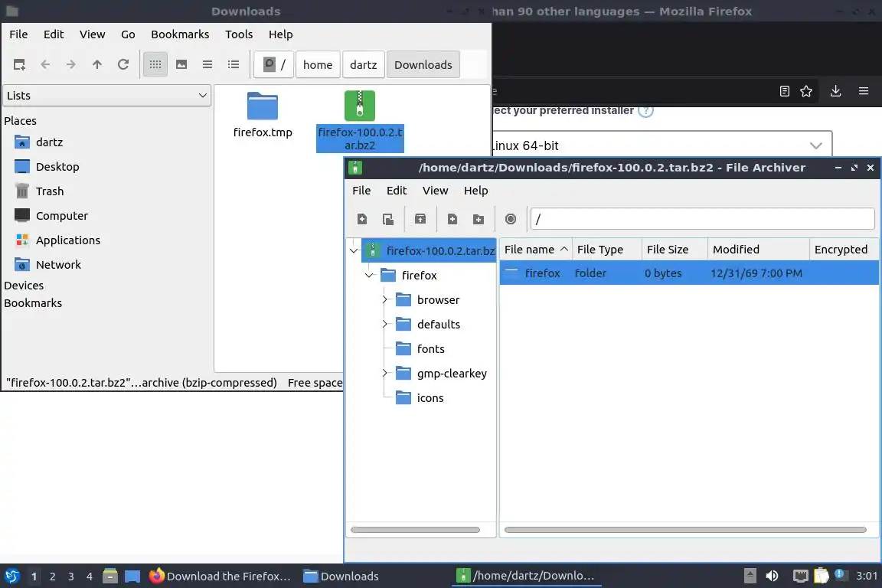Switch to virtual desktop 2
The height and width of the screenshot is (588, 882).
point(52,577)
